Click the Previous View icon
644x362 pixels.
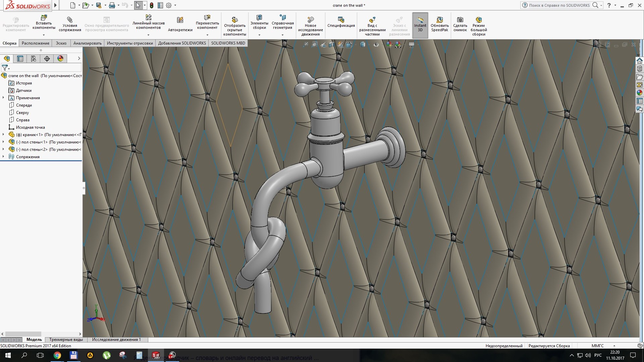[x=323, y=45]
